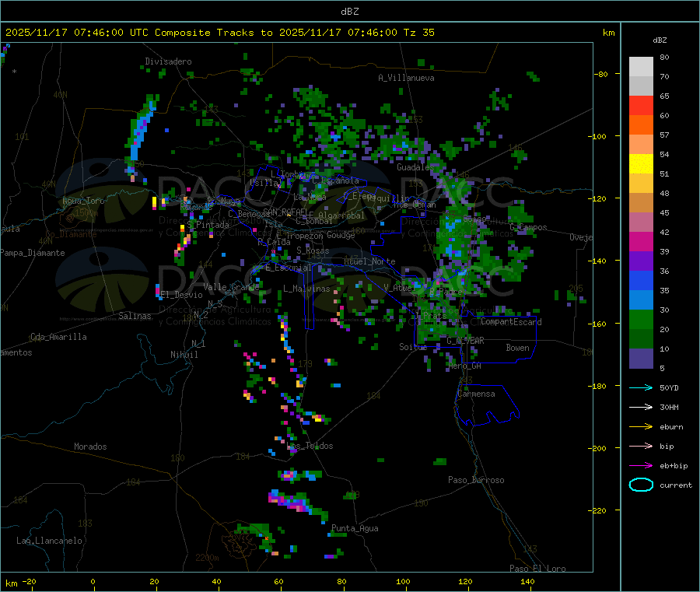Click the Lag.Llancanelo map label
Image resolution: width=700 pixels, height=592 pixels.
click(x=49, y=541)
